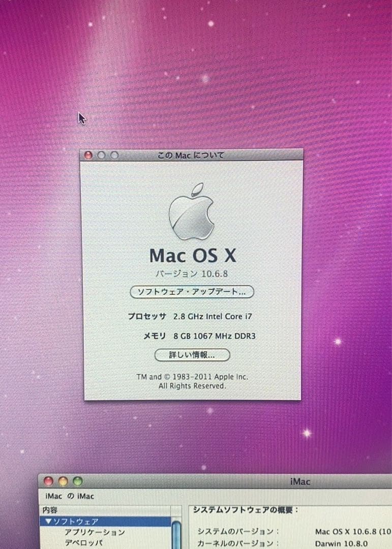
Task: Click the iMac の iMac label
Action: (70, 496)
